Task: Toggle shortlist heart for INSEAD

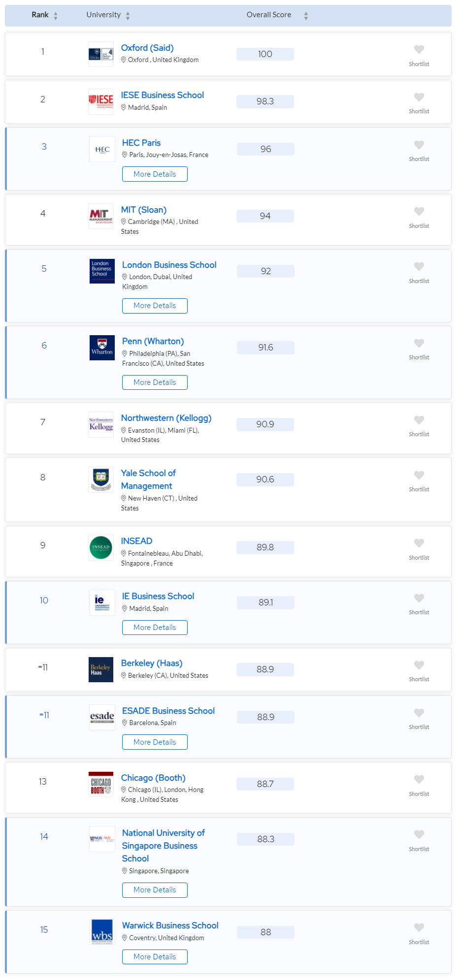Action: 419,543
